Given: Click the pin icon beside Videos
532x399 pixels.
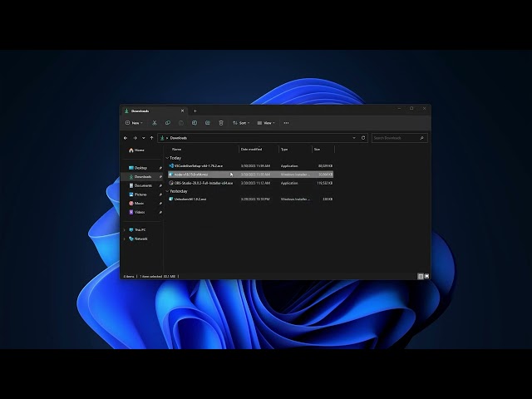Looking at the screenshot, I should (x=160, y=212).
